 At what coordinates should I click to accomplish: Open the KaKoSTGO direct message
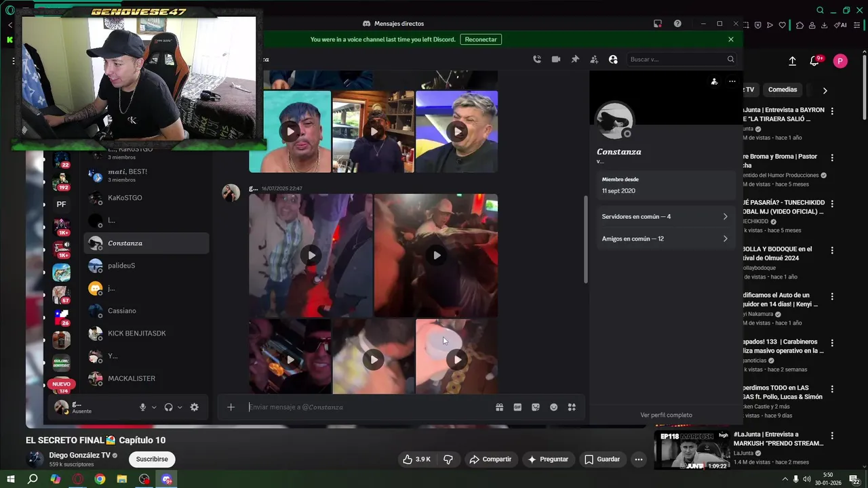(146, 198)
